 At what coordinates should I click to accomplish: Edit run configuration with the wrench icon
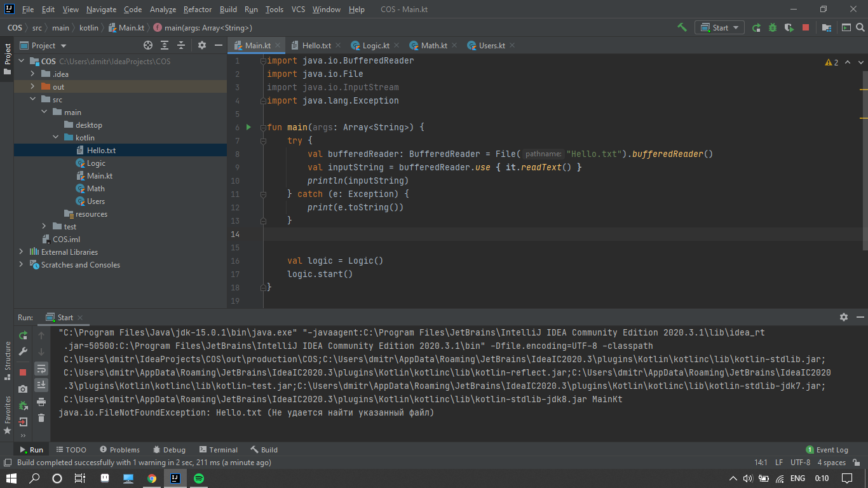click(23, 351)
